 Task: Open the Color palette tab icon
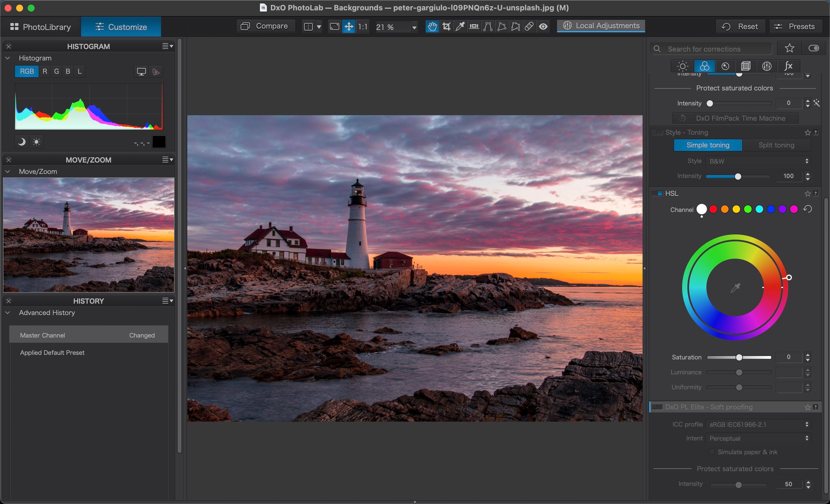704,66
